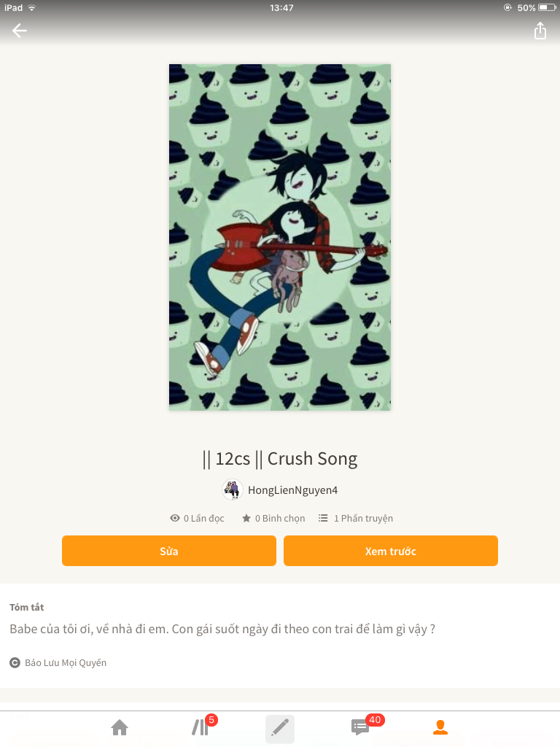Image resolution: width=560 pixels, height=747 pixels.
Task: Open the Profile person icon
Action: 440,727
